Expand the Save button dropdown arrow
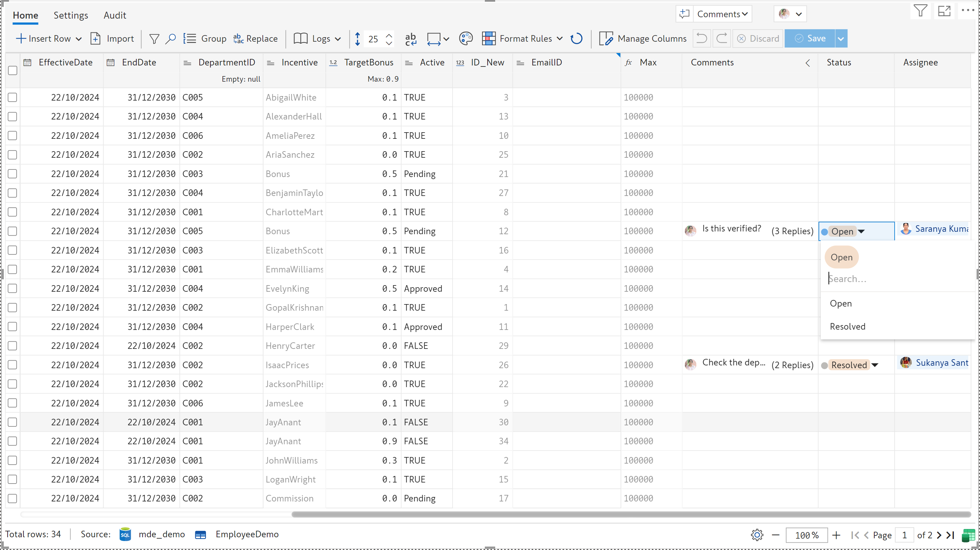980x550 pixels. 841,39
